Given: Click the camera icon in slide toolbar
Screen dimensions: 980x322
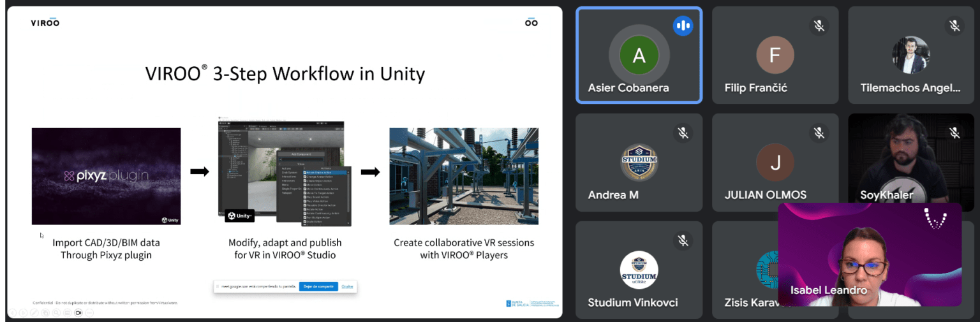Looking at the screenshot, I should [x=78, y=313].
